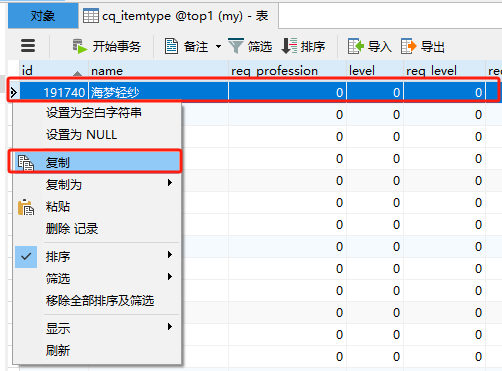This screenshot has height=371, width=502.
Task: Choose 设置为空白字符串 from context menu
Action: coord(97,113)
